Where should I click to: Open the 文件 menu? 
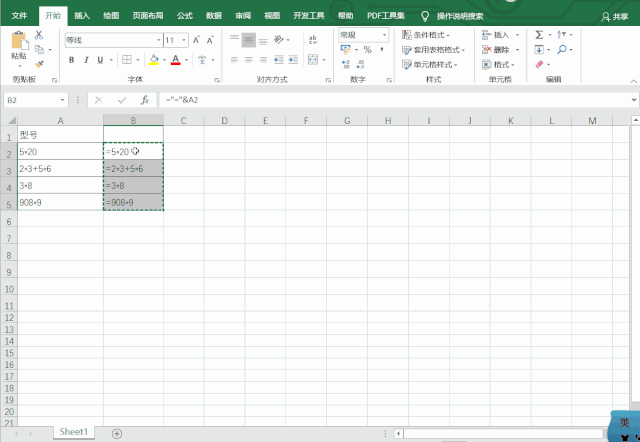pos(19,16)
